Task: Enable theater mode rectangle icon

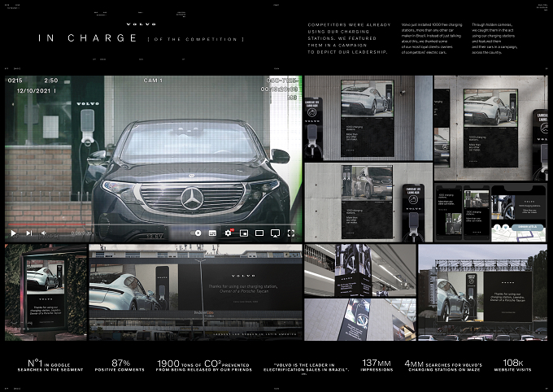Action: click(259, 233)
